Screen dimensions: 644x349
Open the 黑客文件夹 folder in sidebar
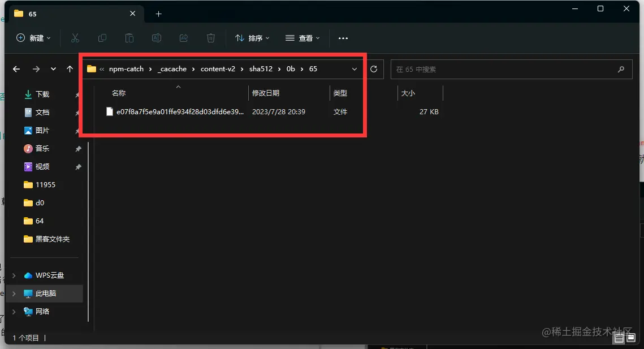pyautogui.click(x=52, y=239)
